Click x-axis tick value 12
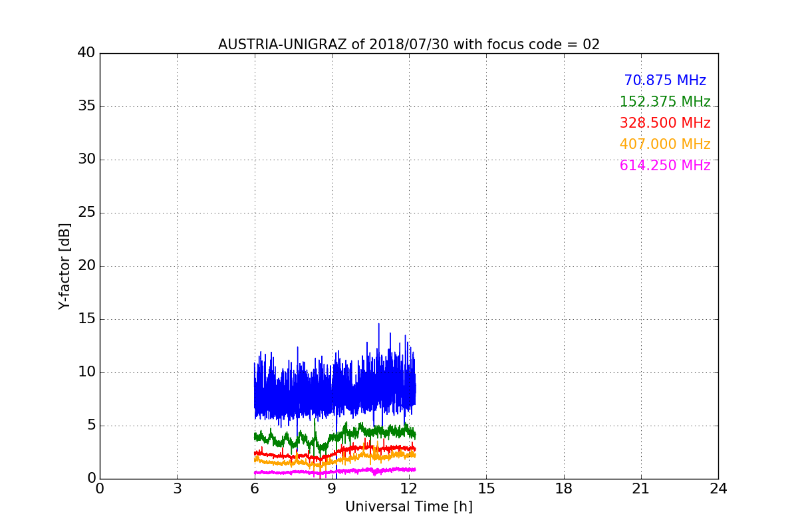The height and width of the screenshot is (532, 798). click(409, 489)
